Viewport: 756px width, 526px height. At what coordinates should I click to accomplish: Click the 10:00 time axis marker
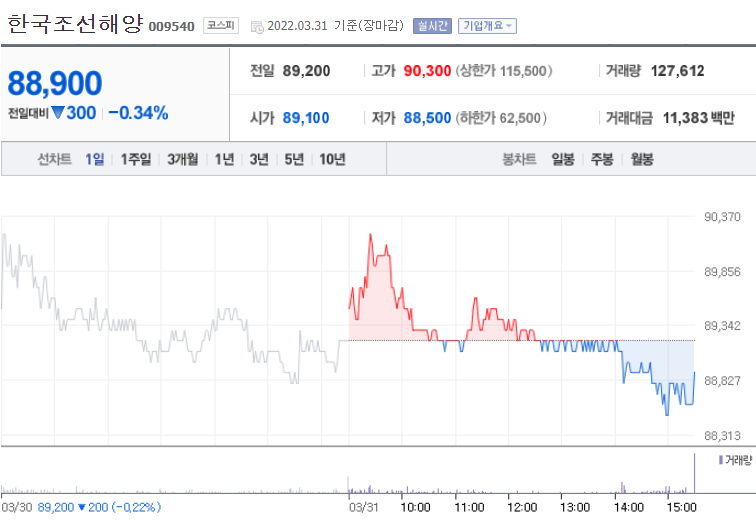click(415, 507)
